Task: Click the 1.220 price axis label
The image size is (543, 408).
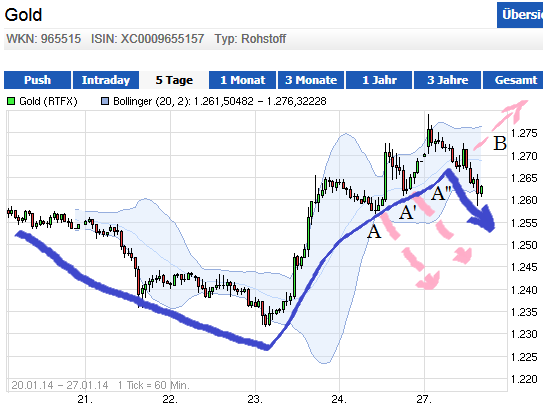Action: point(524,379)
